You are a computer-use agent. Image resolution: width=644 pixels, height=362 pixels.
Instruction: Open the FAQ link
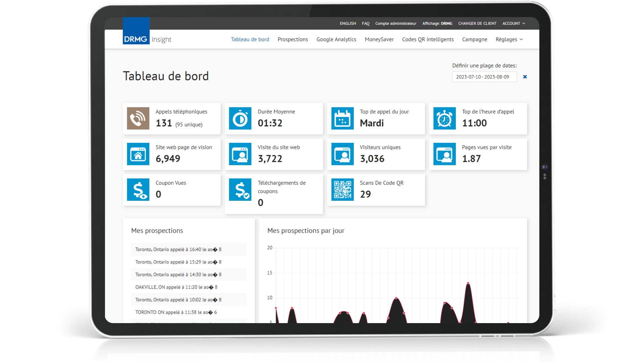pos(366,23)
